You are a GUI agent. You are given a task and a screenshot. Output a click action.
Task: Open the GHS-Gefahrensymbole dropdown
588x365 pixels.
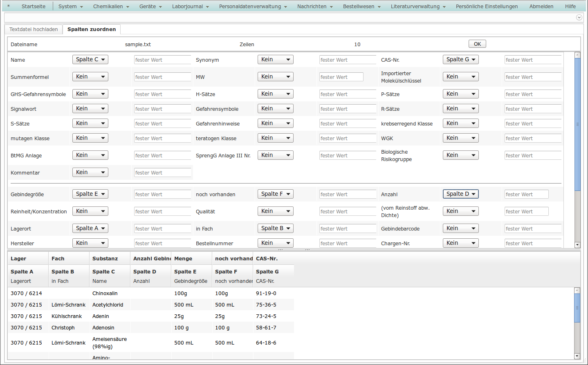coord(90,94)
